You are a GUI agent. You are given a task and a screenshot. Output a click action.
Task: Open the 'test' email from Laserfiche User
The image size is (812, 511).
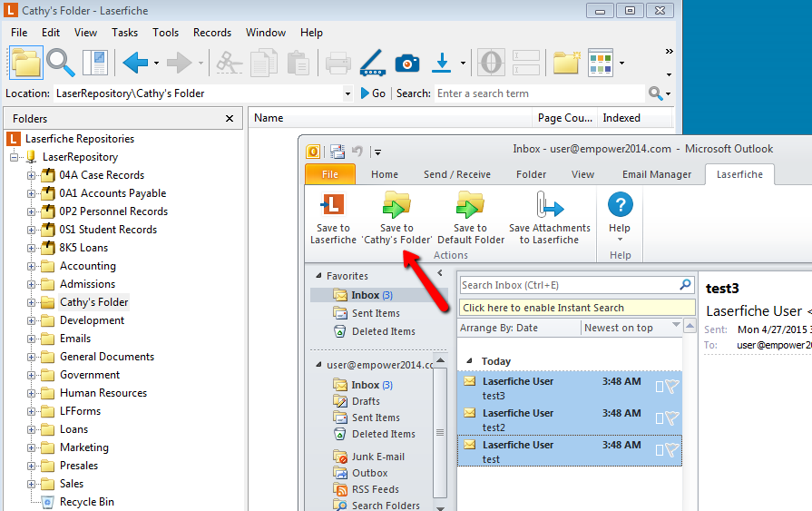(x=569, y=451)
